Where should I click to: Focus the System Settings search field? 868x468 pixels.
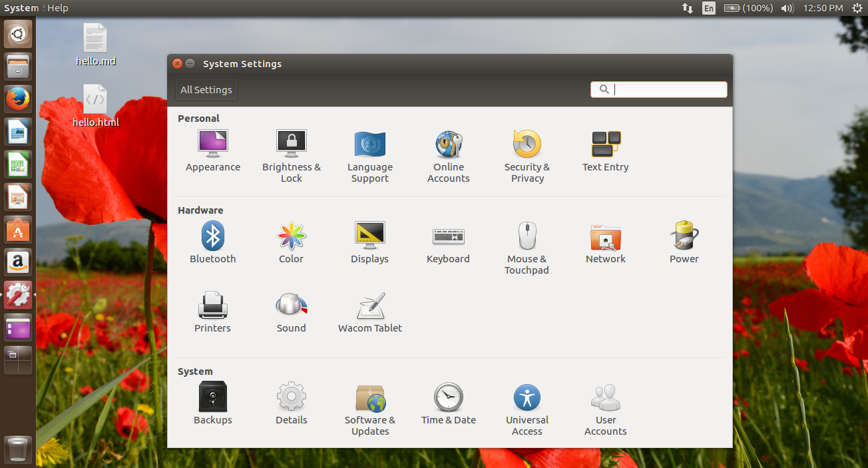click(659, 89)
